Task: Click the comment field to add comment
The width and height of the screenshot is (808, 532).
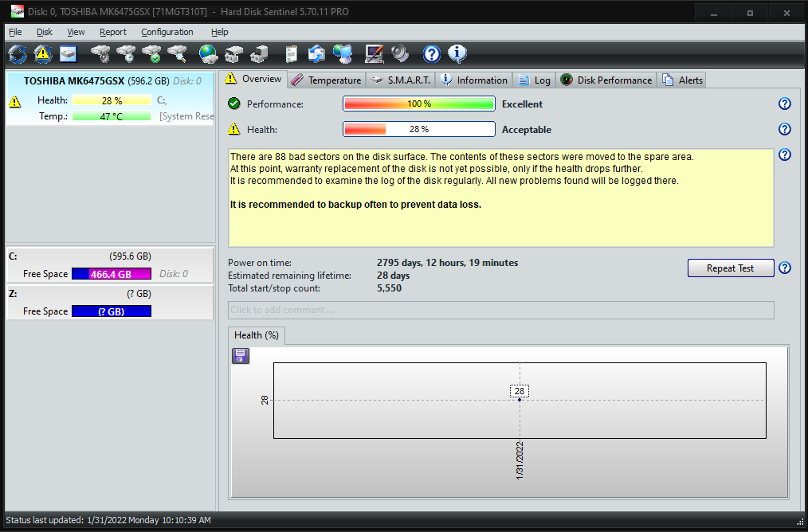Action: pos(501,310)
